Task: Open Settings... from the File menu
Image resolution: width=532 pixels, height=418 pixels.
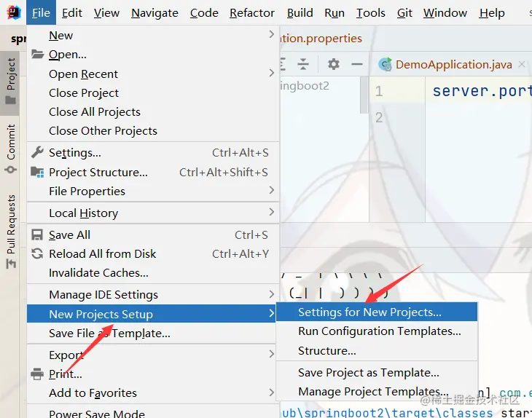Action: click(x=153, y=153)
